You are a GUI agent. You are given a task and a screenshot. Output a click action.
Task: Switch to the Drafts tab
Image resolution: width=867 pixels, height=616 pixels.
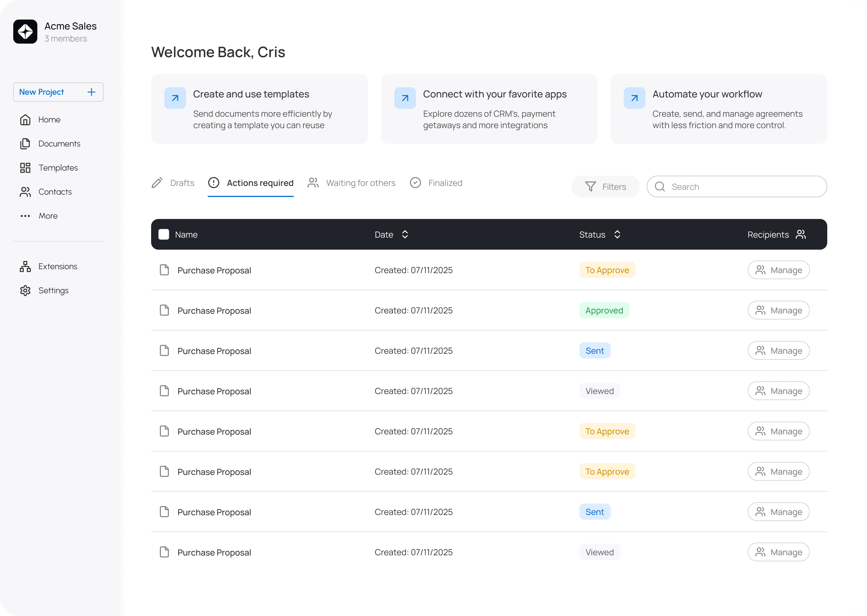(x=173, y=183)
